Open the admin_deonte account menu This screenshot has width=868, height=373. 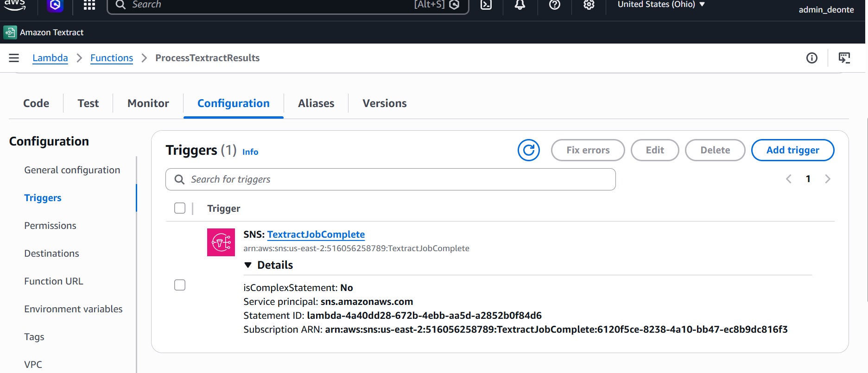pos(826,10)
